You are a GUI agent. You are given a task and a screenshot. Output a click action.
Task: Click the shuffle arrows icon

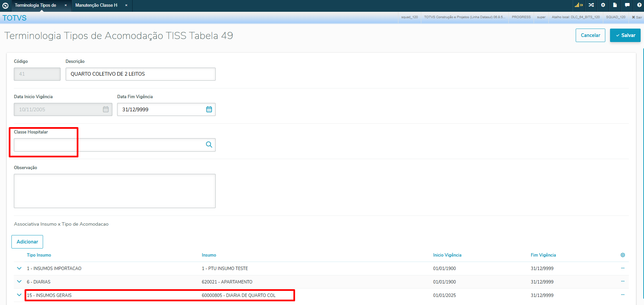coord(591,5)
